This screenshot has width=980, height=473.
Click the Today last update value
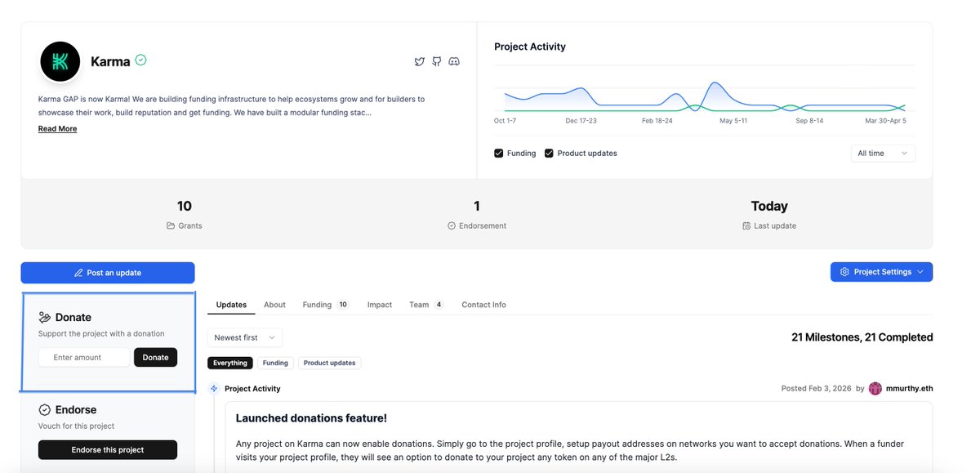coord(769,206)
